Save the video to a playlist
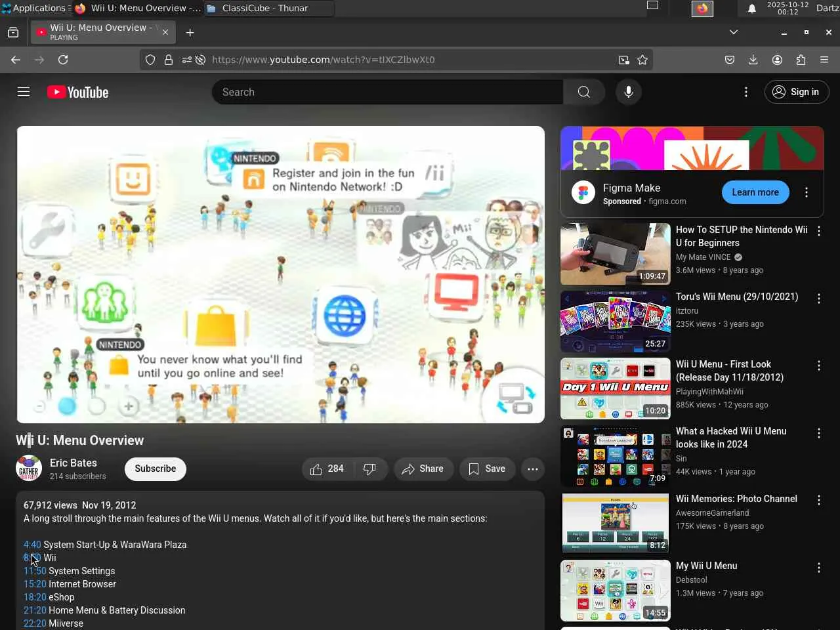Screen dimensions: 840x630 487,469
